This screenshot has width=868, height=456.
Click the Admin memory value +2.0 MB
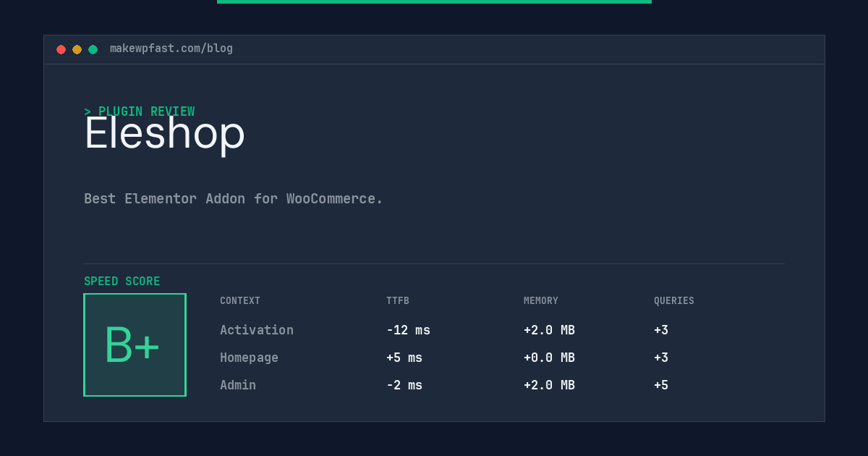click(x=549, y=385)
